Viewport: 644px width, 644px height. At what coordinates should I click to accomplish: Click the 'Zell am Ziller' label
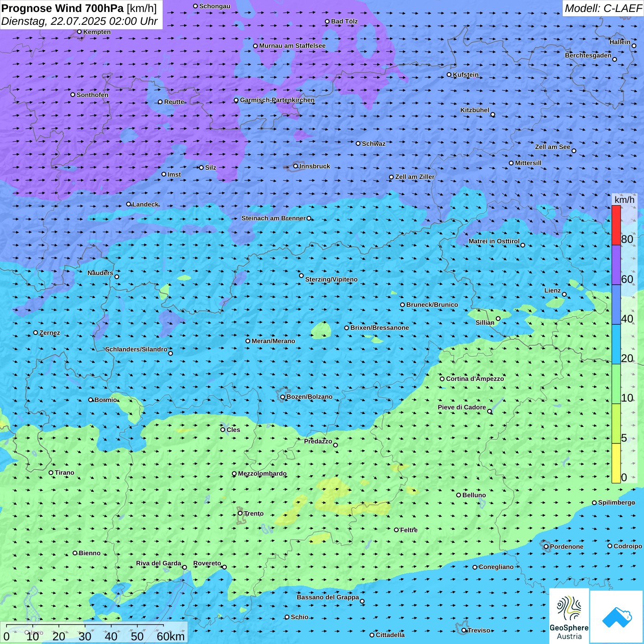(x=415, y=177)
